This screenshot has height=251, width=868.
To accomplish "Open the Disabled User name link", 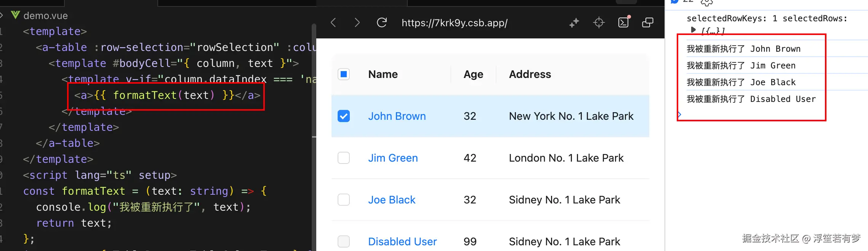I will [402, 241].
